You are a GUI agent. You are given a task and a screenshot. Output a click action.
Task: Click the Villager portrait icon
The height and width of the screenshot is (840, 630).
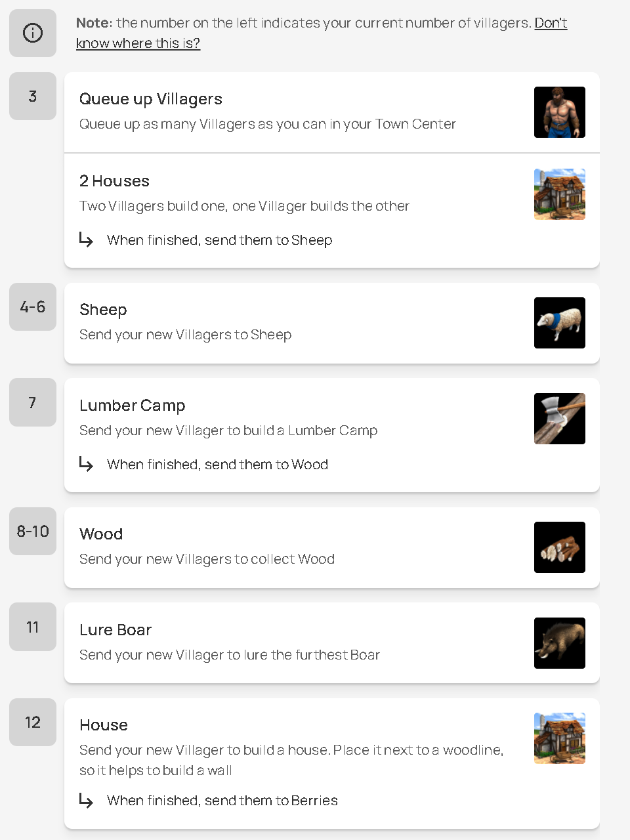559,112
